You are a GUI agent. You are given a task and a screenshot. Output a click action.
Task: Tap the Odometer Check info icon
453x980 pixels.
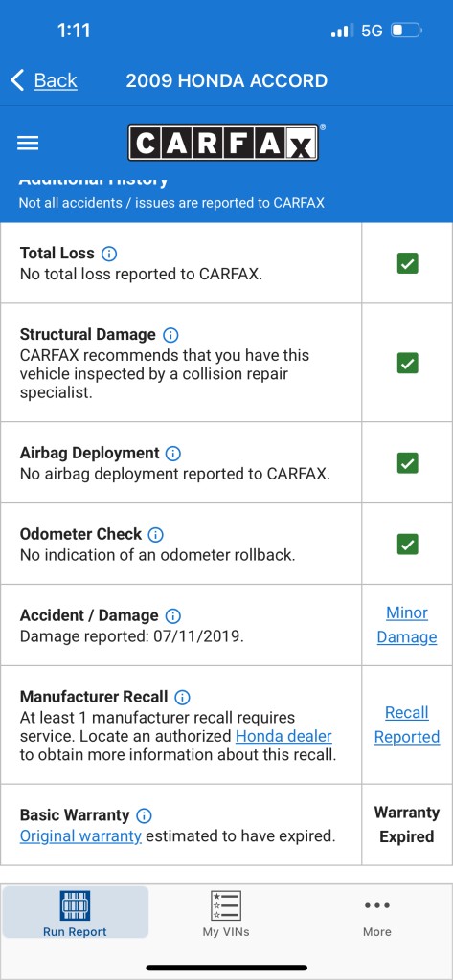click(155, 535)
